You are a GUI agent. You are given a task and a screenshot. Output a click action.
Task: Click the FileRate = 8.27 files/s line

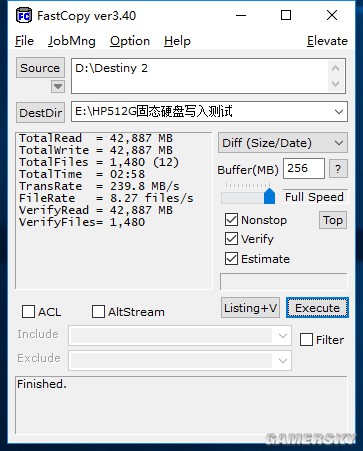(x=106, y=198)
